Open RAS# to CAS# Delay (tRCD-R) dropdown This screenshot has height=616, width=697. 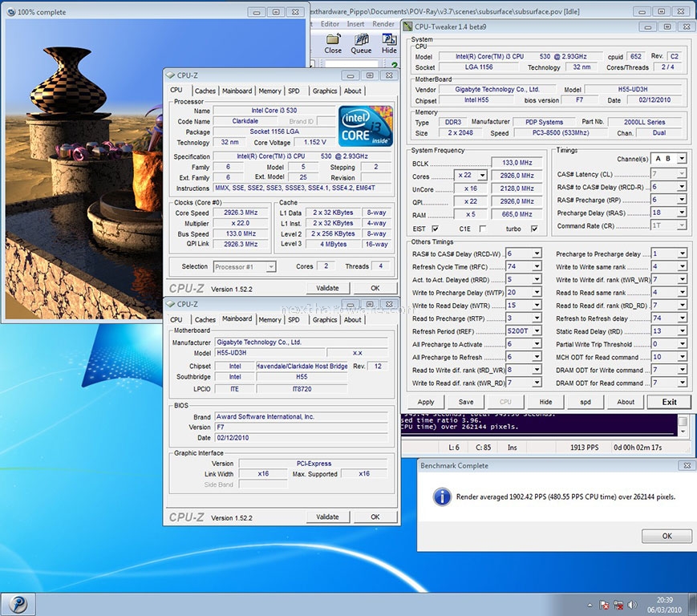pyautogui.click(x=682, y=187)
